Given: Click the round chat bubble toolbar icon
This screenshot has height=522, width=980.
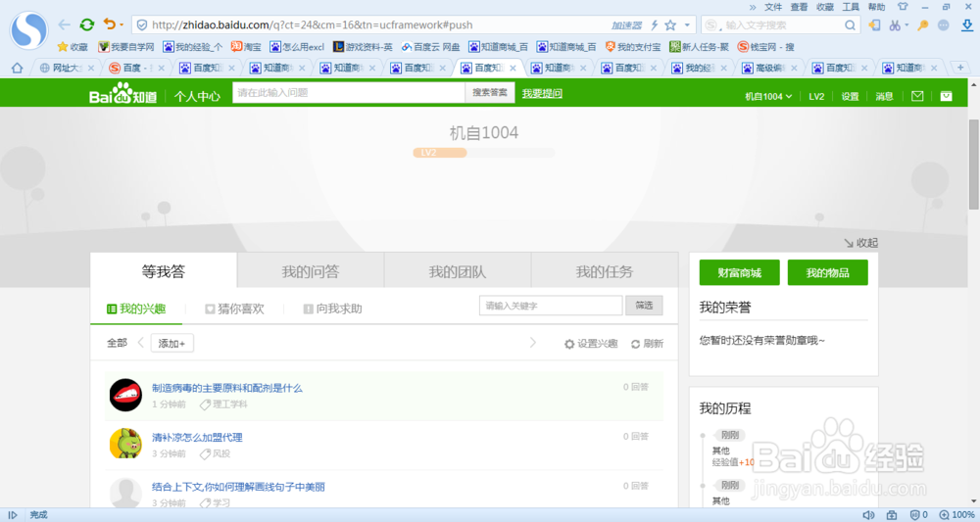Looking at the screenshot, I should (x=943, y=25).
